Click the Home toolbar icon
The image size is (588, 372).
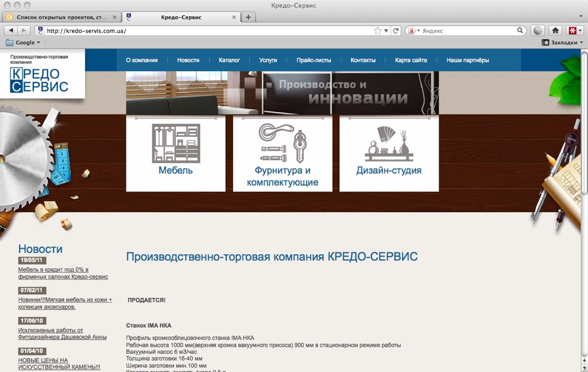coord(555,31)
